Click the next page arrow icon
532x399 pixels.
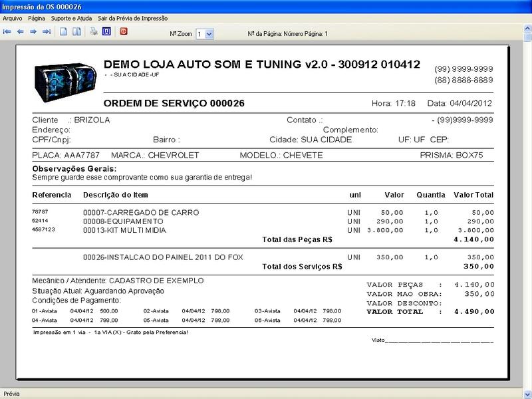pos(33,31)
